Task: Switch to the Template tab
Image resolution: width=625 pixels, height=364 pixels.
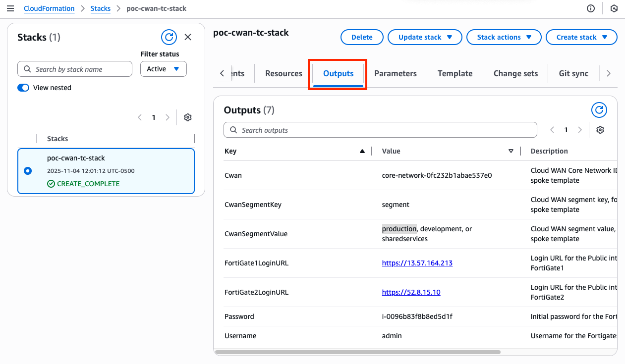Action: point(455,73)
